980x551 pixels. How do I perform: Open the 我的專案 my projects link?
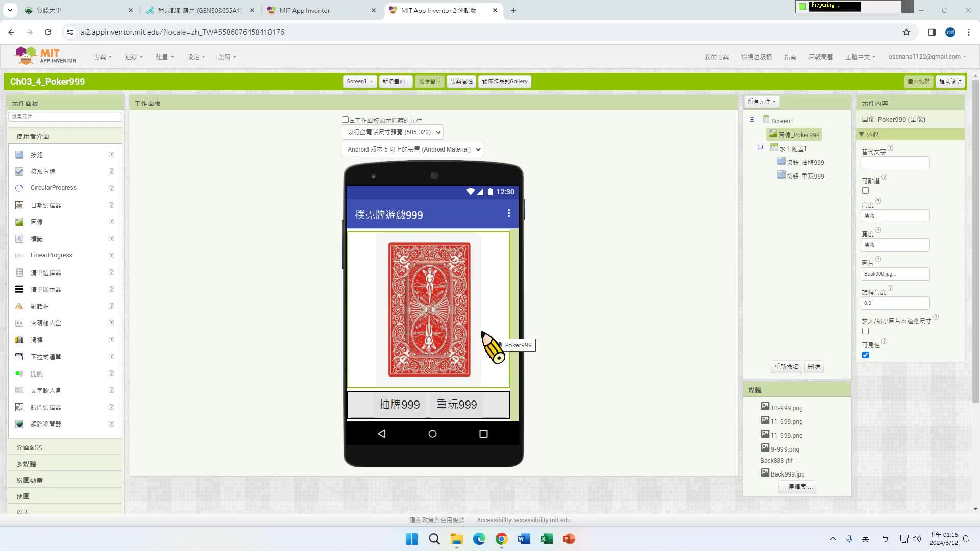pos(717,57)
